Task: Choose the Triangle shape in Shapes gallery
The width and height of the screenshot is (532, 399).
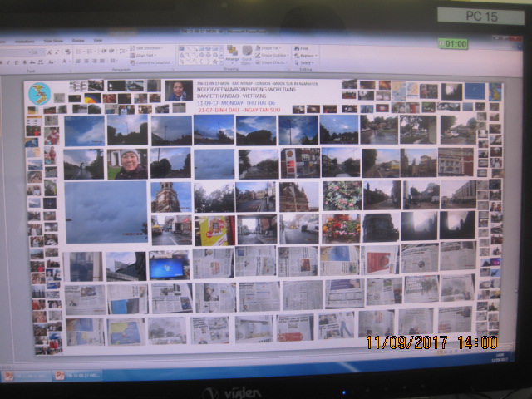Action: [x=181, y=56]
